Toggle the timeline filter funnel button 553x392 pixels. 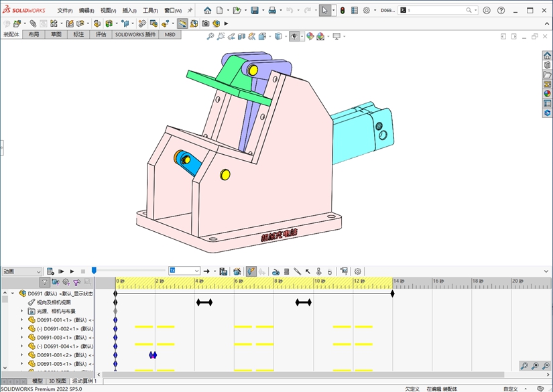[44, 282]
